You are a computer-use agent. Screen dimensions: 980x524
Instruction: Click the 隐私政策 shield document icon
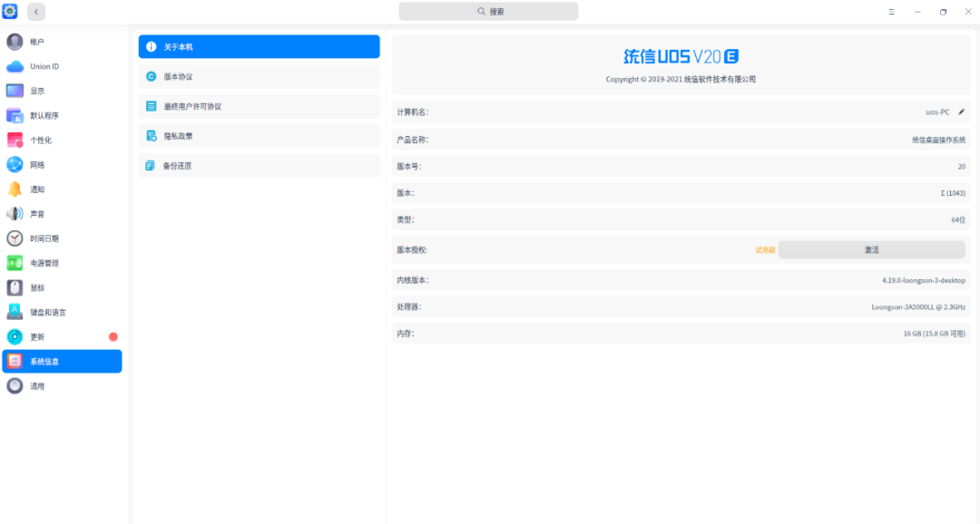(151, 135)
